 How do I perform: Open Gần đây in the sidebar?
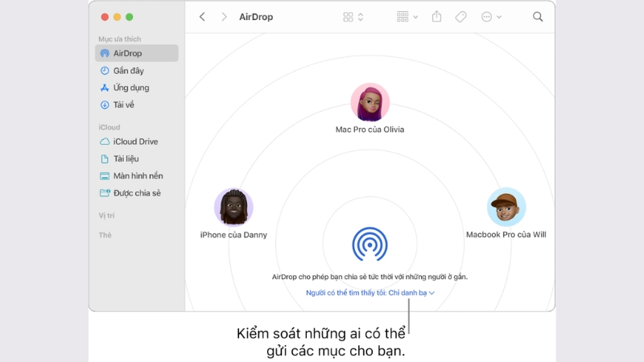click(x=128, y=71)
